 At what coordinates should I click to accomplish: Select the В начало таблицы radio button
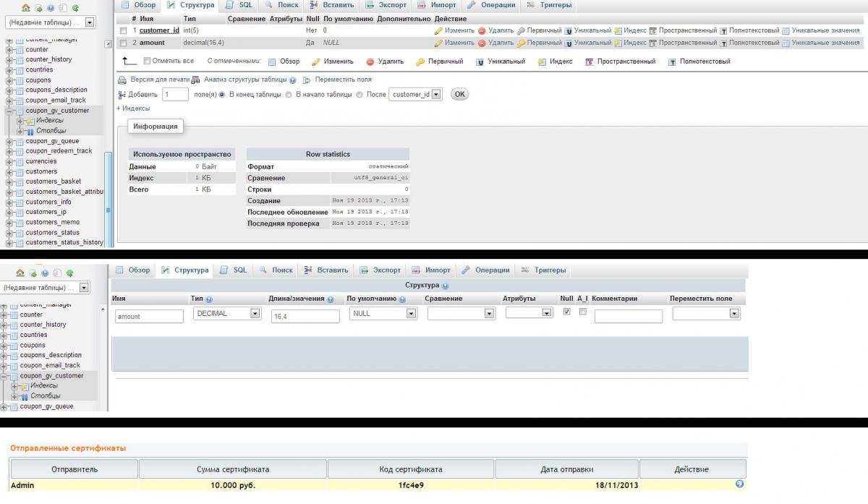tap(289, 95)
